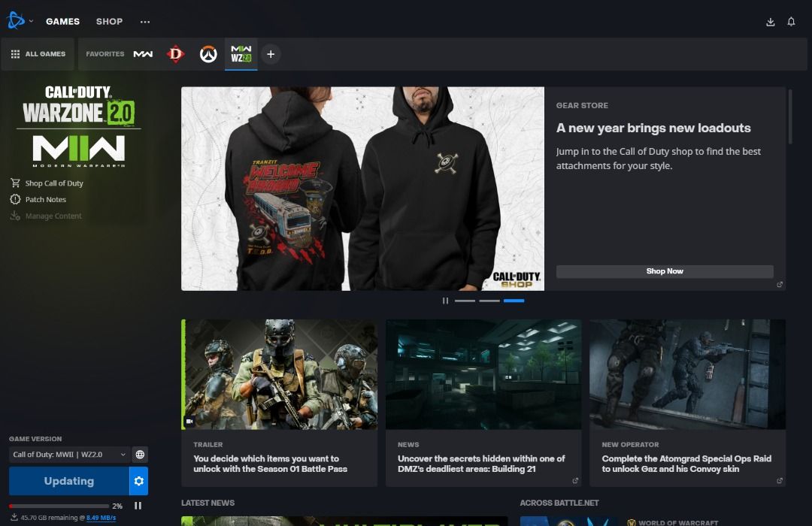This screenshot has width=812, height=526.
Task: Open the GAMES tab
Action: coord(62,21)
